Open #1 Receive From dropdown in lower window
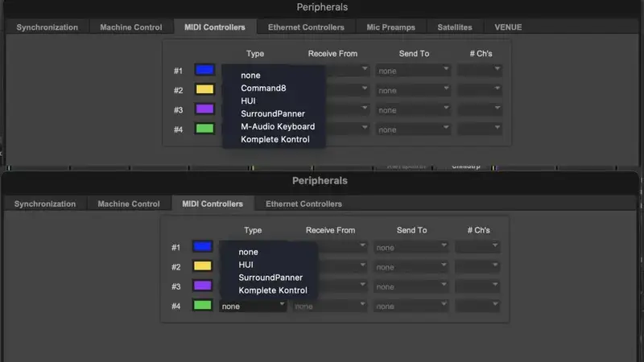 pyautogui.click(x=343, y=248)
